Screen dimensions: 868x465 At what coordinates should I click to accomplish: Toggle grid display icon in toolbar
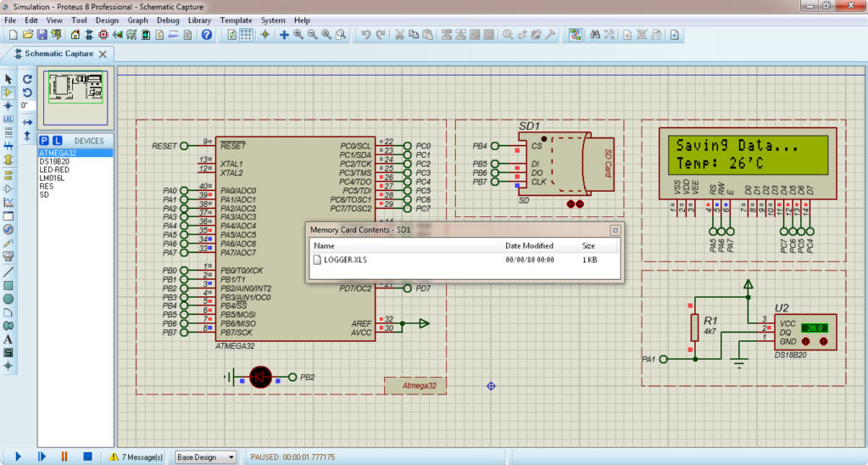click(x=247, y=34)
